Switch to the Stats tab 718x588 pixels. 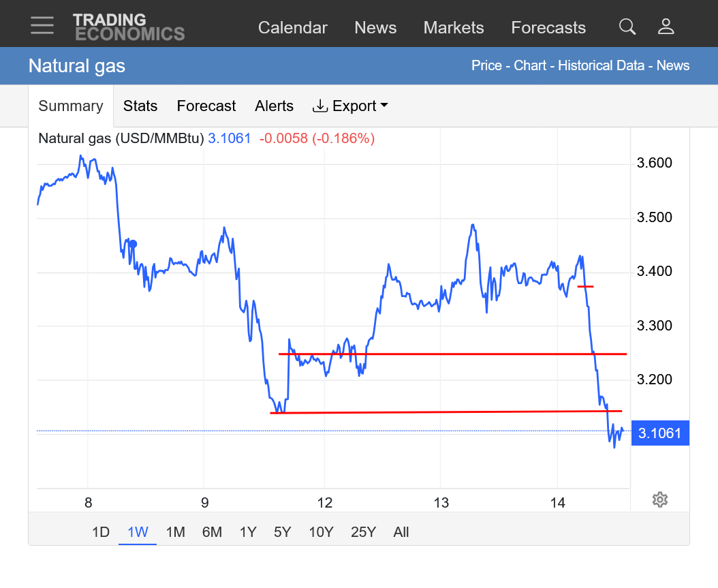click(140, 106)
